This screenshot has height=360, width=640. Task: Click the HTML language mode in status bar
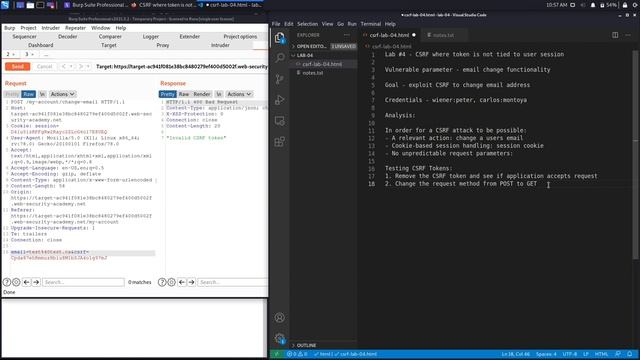coord(601,354)
